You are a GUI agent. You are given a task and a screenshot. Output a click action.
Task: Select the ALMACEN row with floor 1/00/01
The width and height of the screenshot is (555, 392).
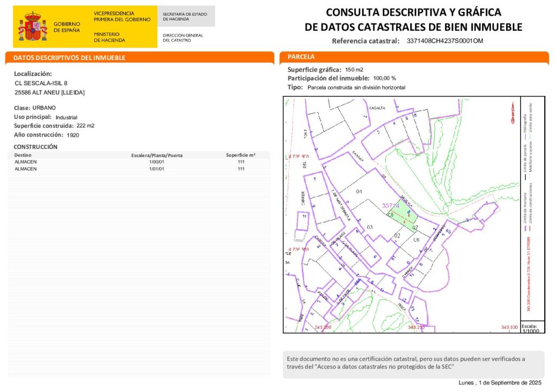click(135, 162)
